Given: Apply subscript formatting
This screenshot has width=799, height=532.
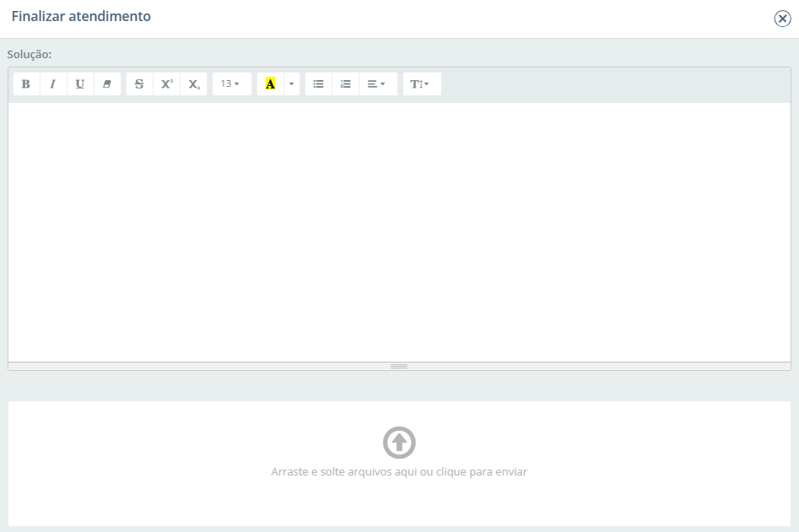Looking at the screenshot, I should point(193,84).
